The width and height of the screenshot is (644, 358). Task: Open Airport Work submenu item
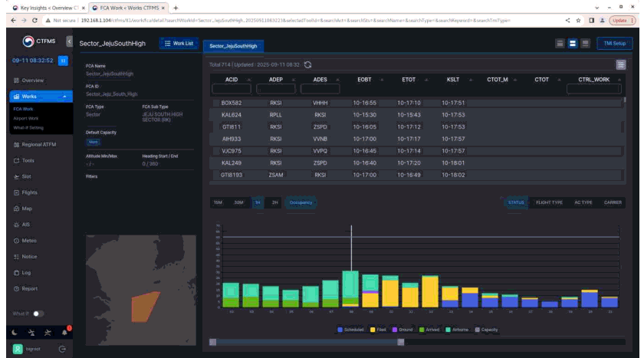click(x=25, y=118)
